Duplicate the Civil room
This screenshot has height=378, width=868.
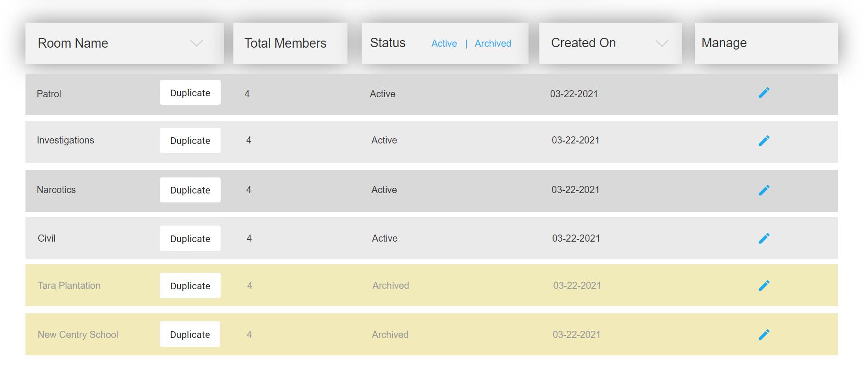point(190,238)
